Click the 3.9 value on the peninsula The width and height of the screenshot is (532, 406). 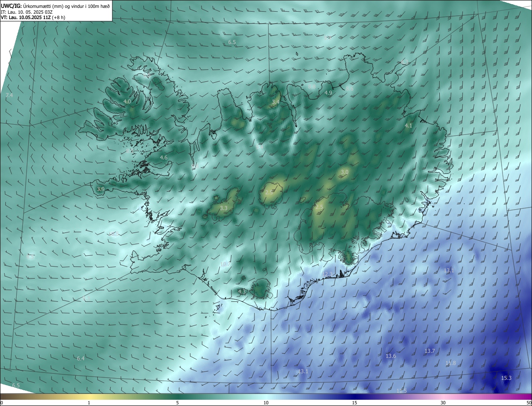[101, 189]
